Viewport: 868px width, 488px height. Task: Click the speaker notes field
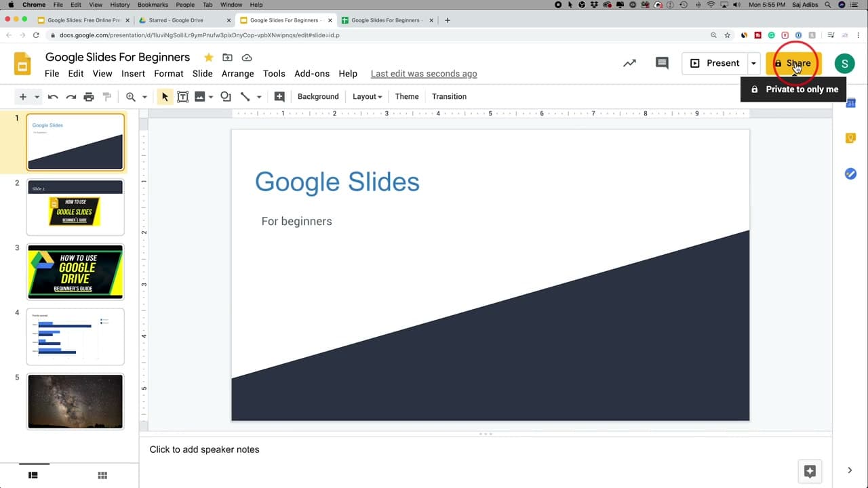tap(486, 449)
